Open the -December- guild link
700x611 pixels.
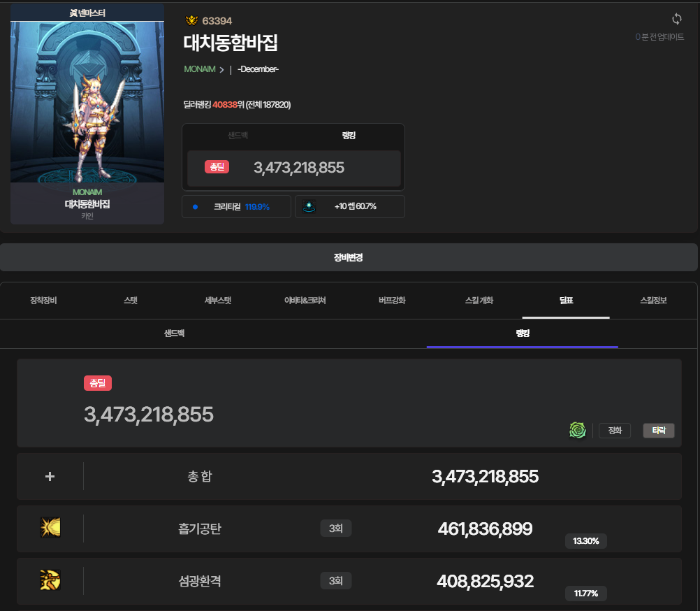click(x=258, y=69)
